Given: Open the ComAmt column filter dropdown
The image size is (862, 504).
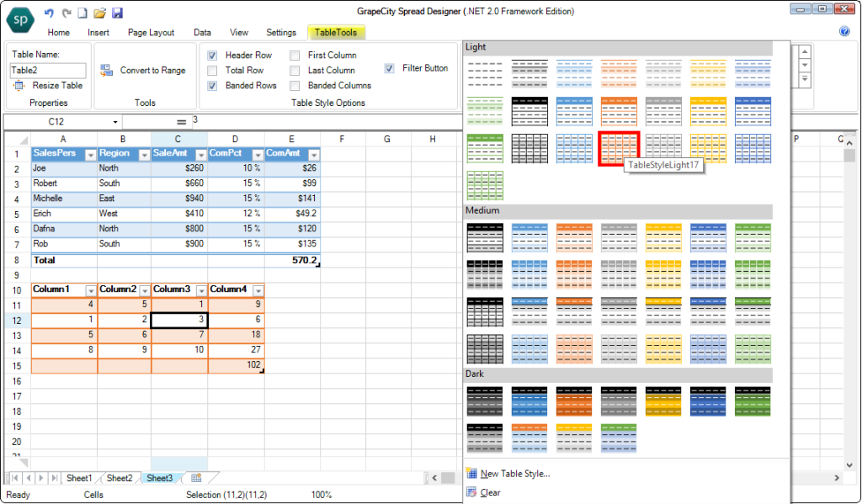Looking at the screenshot, I should pyautogui.click(x=314, y=156).
